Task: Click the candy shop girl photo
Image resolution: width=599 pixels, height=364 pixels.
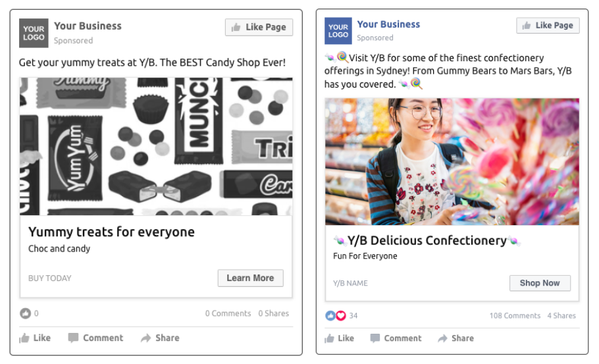Action: point(452,162)
